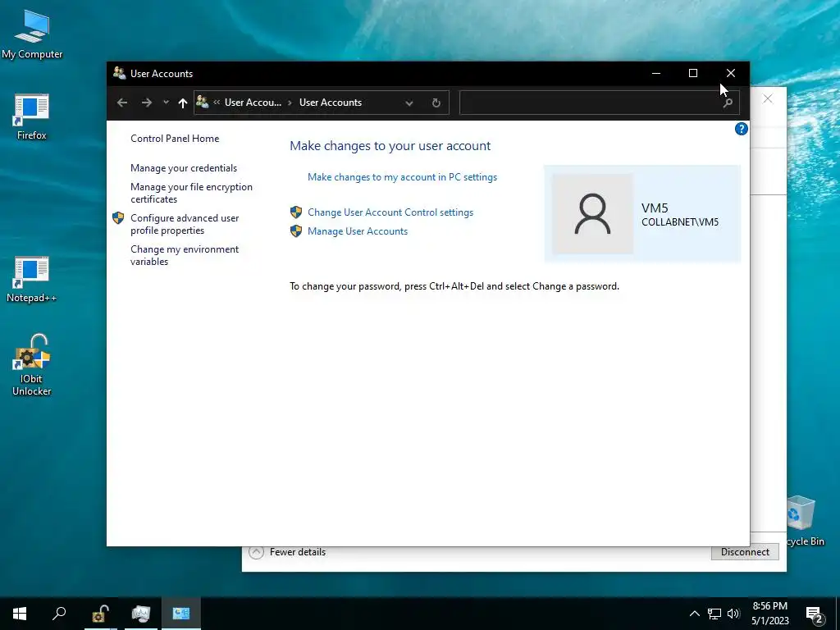Screen dimensions: 840x630
Task: Open the address bar history dropdown
Action: click(409, 103)
